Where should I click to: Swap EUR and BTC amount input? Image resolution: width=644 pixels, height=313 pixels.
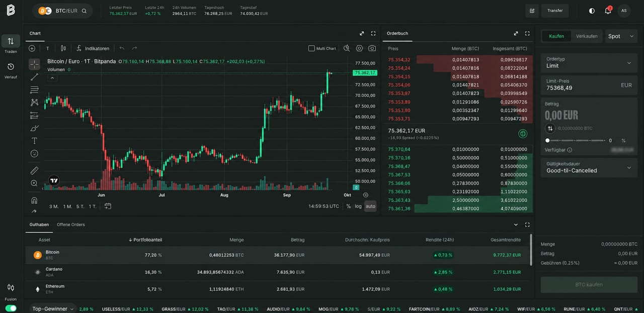[550, 129]
